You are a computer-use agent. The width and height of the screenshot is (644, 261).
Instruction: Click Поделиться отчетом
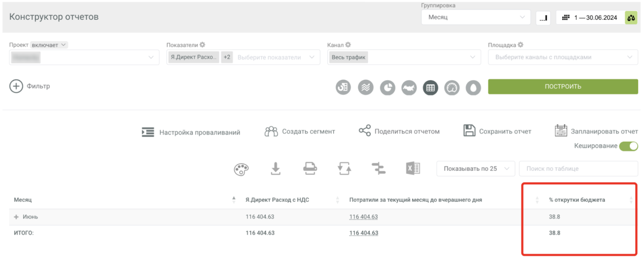point(399,131)
